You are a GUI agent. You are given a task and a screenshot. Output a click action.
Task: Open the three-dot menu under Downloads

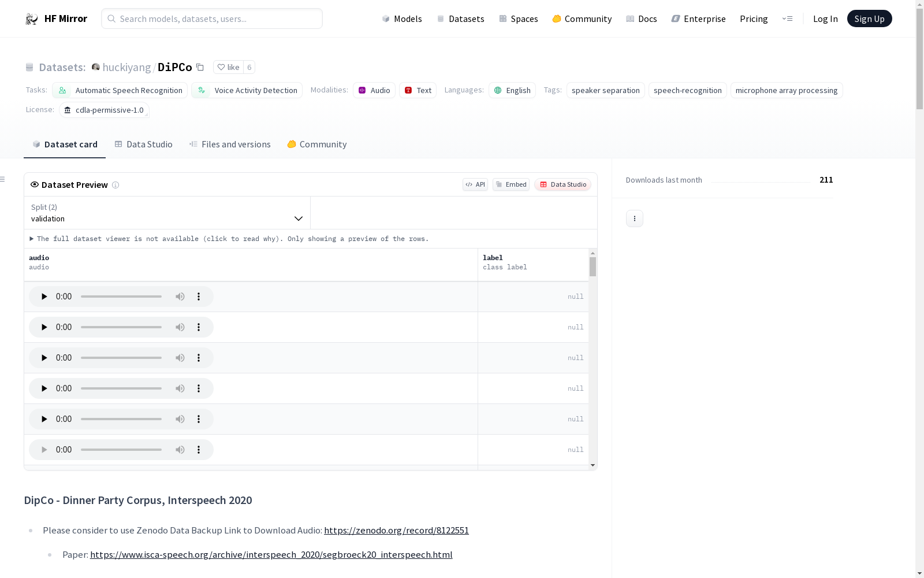pyautogui.click(x=635, y=218)
